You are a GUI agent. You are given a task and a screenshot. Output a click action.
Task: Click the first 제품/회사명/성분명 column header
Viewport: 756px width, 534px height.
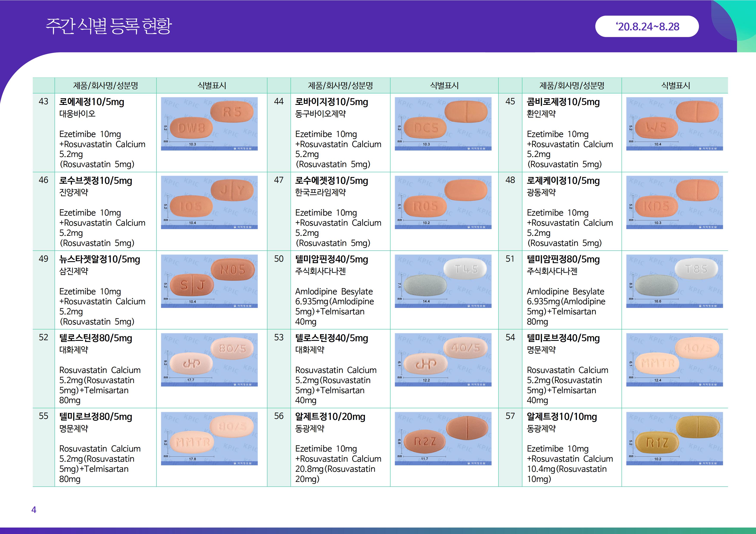click(x=105, y=85)
